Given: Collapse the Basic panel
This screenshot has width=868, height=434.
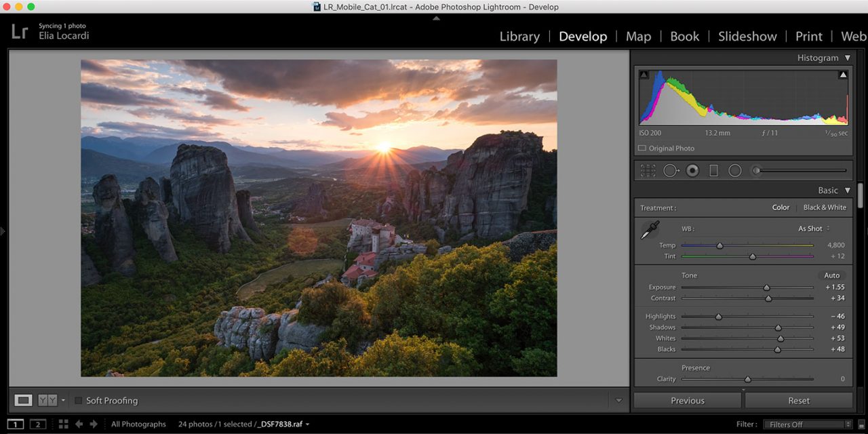Looking at the screenshot, I should tap(847, 191).
